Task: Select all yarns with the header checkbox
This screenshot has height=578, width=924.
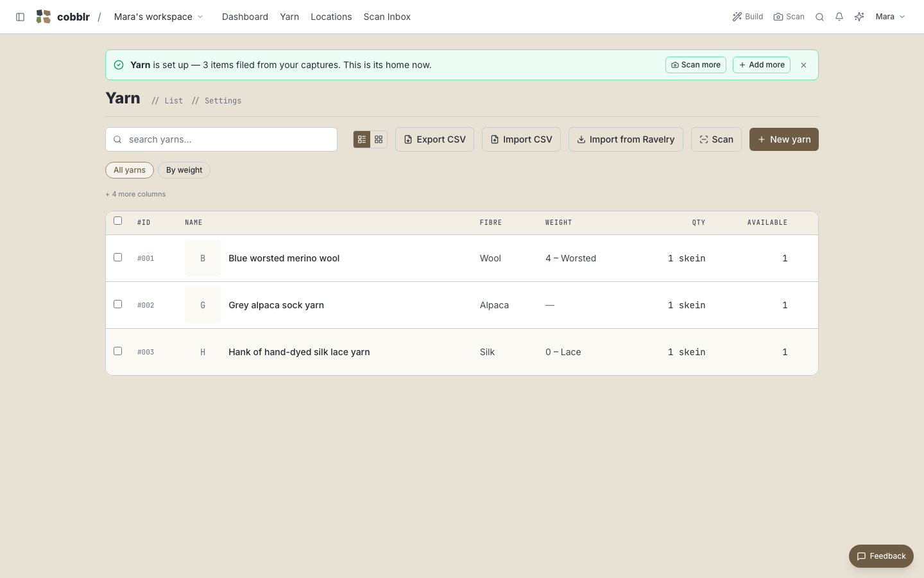Action: 117,220
